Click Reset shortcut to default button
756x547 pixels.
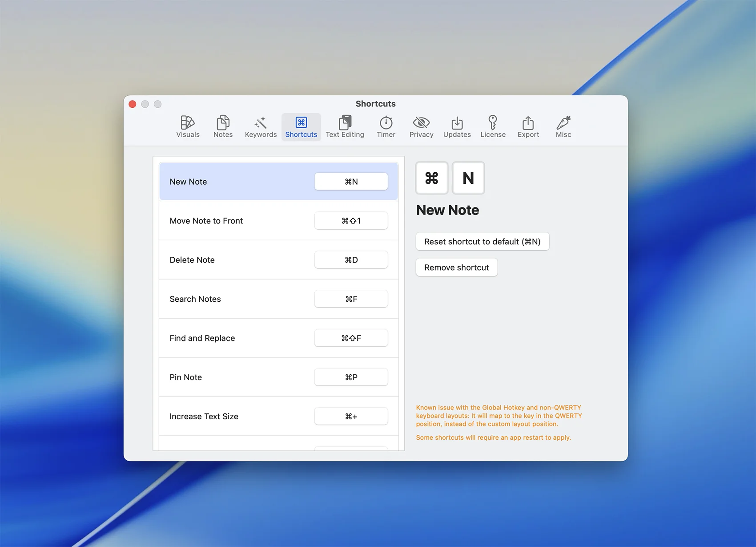pos(482,242)
